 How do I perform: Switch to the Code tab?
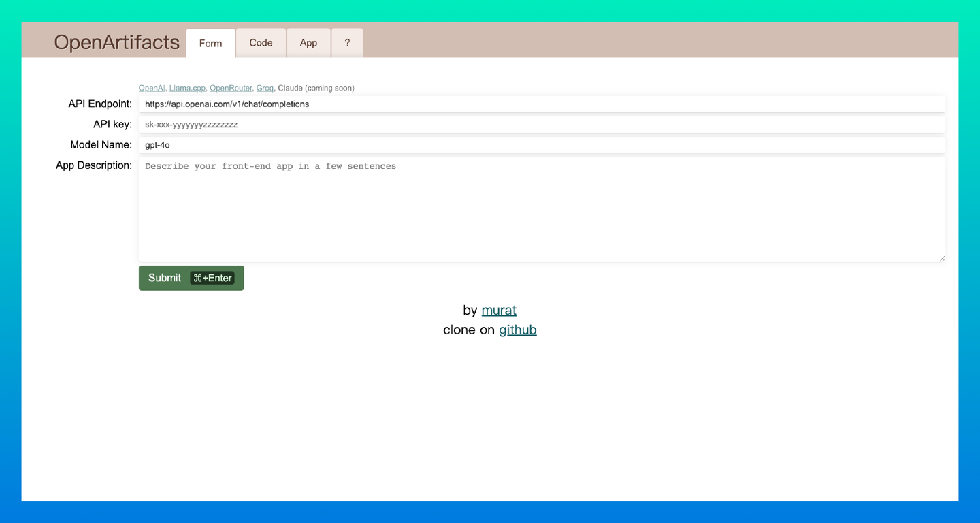pyautogui.click(x=261, y=42)
